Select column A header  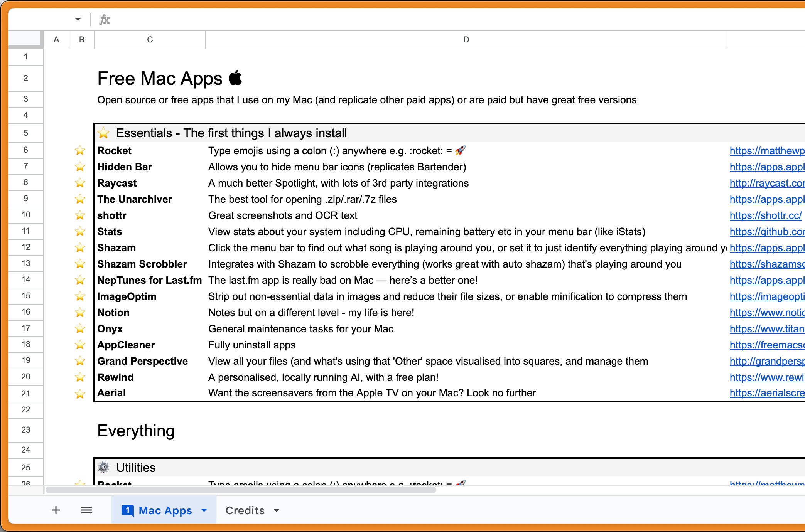pos(56,40)
